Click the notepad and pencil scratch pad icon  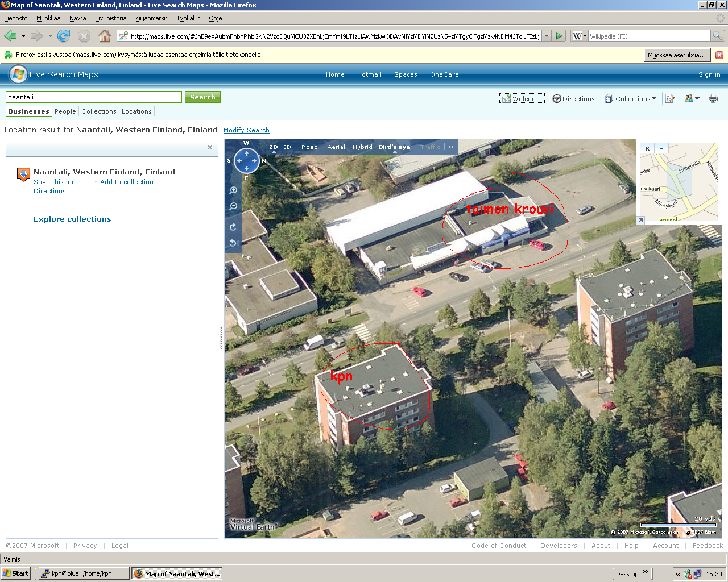[x=670, y=99]
